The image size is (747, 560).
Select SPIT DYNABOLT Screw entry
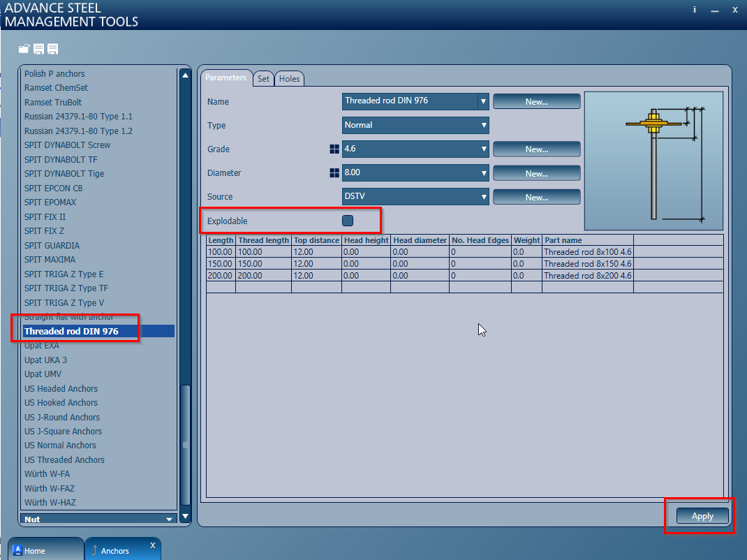[67, 145]
